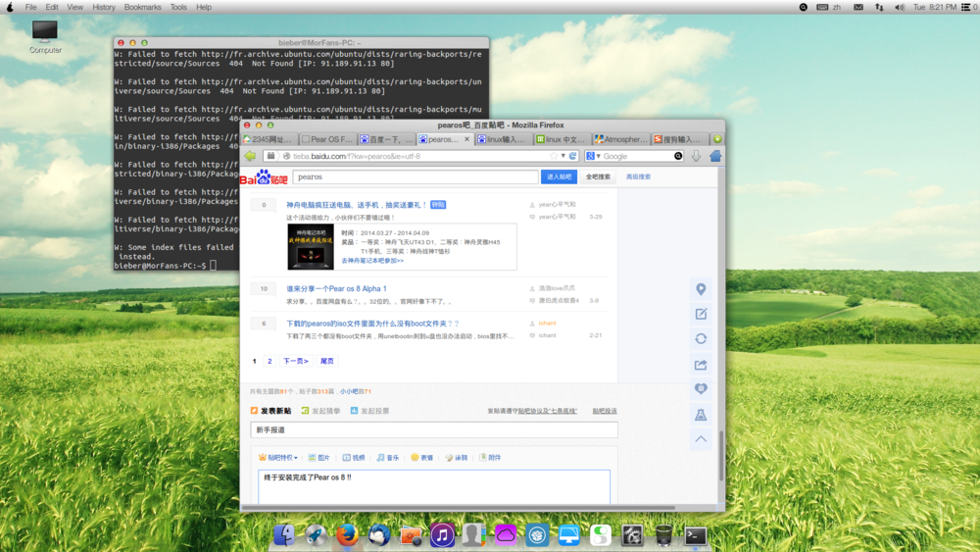The height and width of the screenshot is (552, 980).
Task: Open the History menu
Action: click(x=104, y=7)
